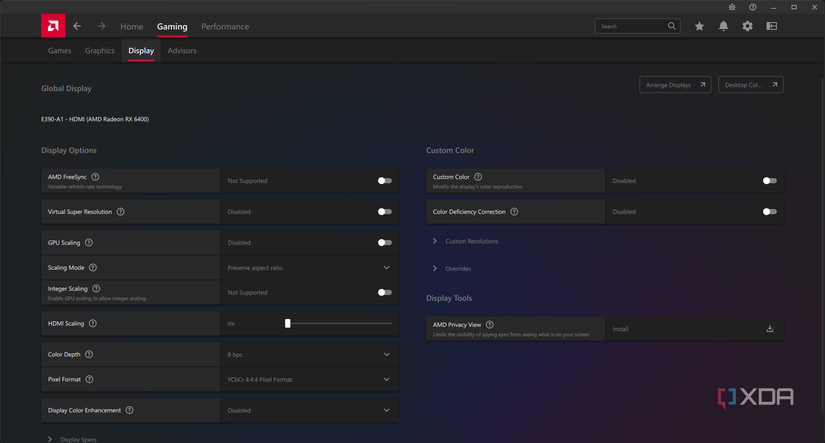Click the AMD FreeSync help icon
The image size is (825, 443).
(96, 177)
